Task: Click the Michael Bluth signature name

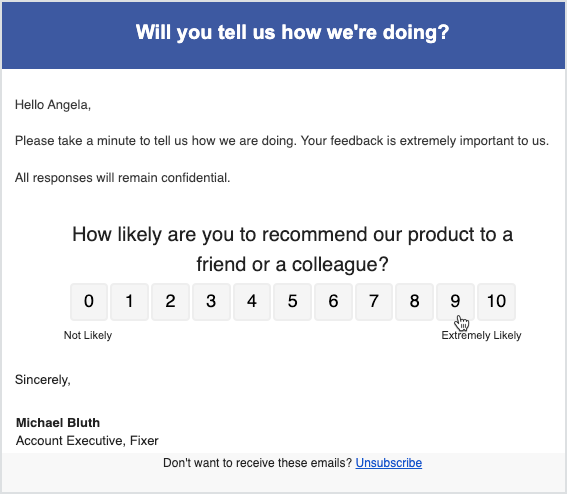Action: [58, 422]
